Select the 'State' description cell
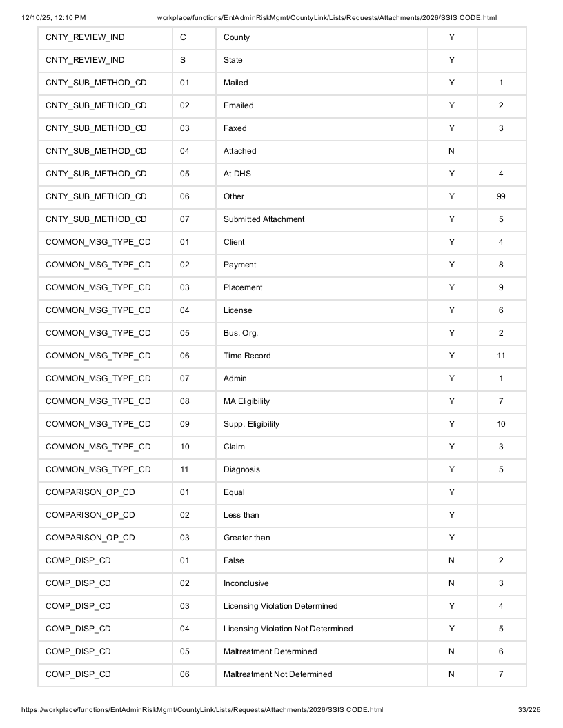The width and height of the screenshot is (563, 728). click(322, 60)
